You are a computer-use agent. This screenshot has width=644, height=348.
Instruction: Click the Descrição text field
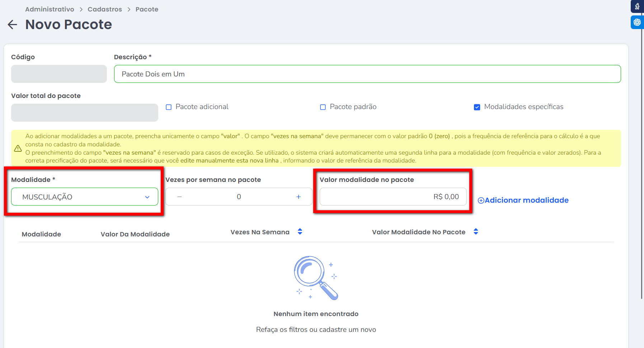tap(367, 74)
